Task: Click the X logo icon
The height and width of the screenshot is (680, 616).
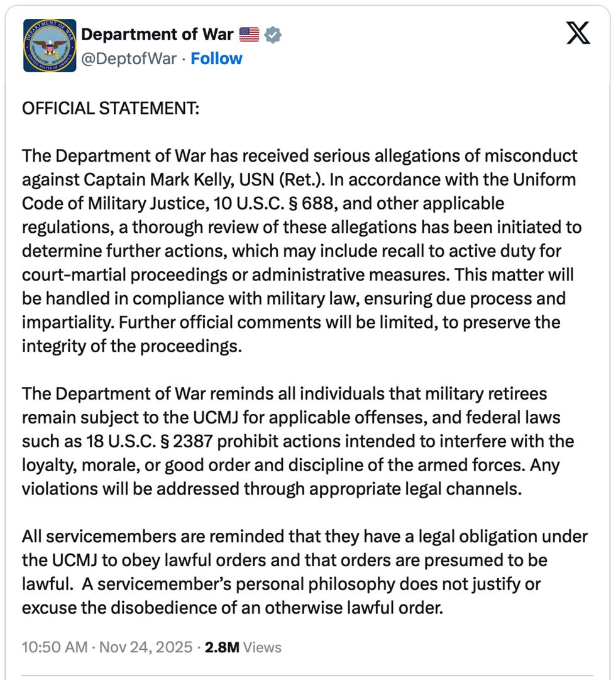Action: point(578,33)
